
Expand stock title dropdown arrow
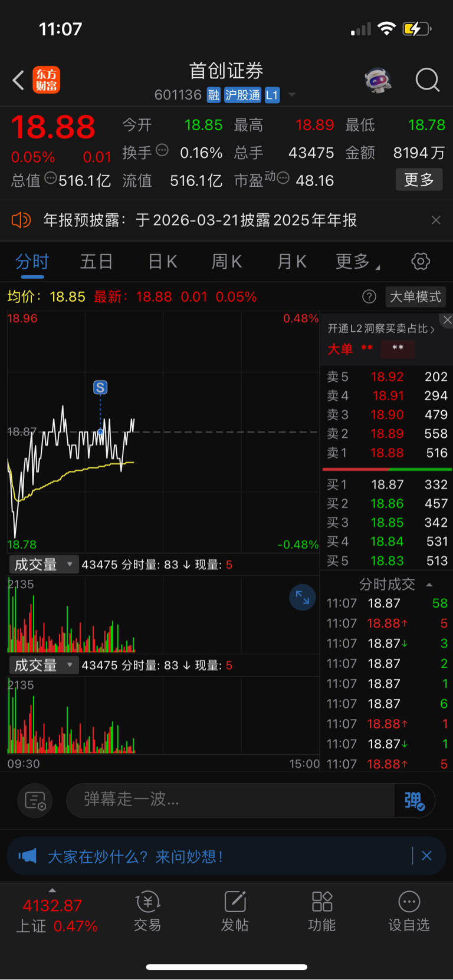(x=291, y=95)
